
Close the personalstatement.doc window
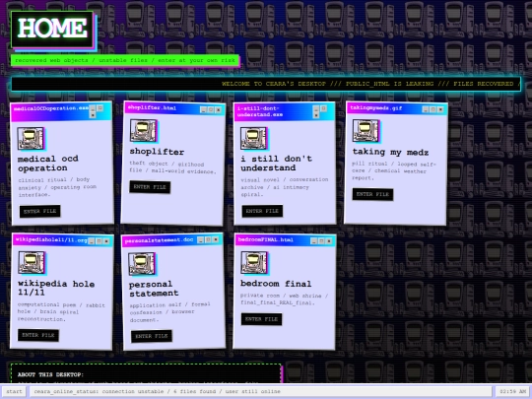click(x=216, y=239)
